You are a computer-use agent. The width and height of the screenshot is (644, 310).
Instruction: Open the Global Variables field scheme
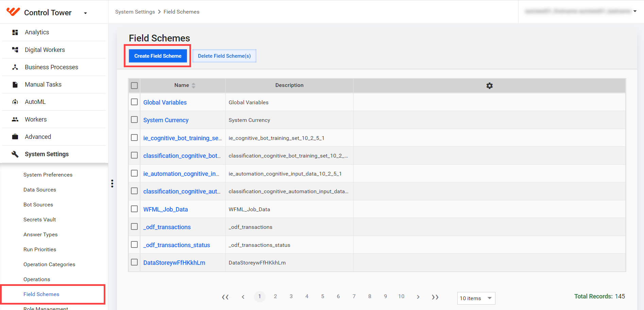click(x=165, y=103)
